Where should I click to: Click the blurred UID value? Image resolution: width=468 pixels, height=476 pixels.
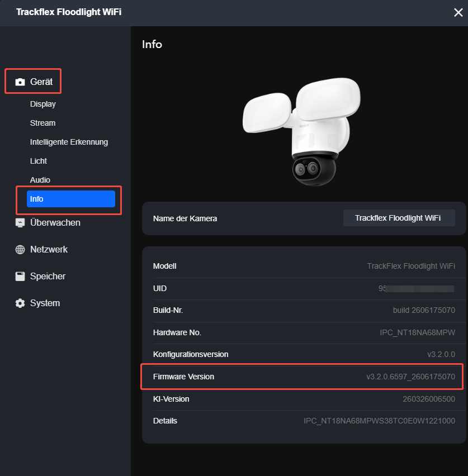[x=417, y=288]
